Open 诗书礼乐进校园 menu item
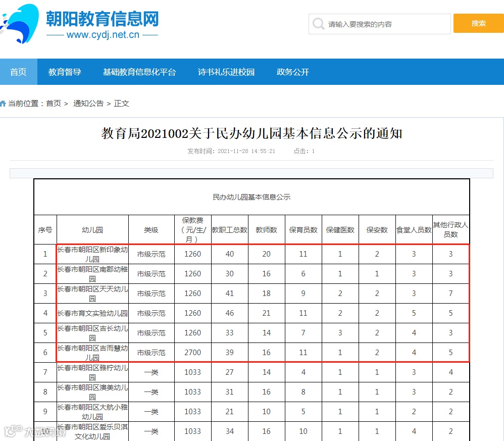504x441 pixels. (226, 72)
